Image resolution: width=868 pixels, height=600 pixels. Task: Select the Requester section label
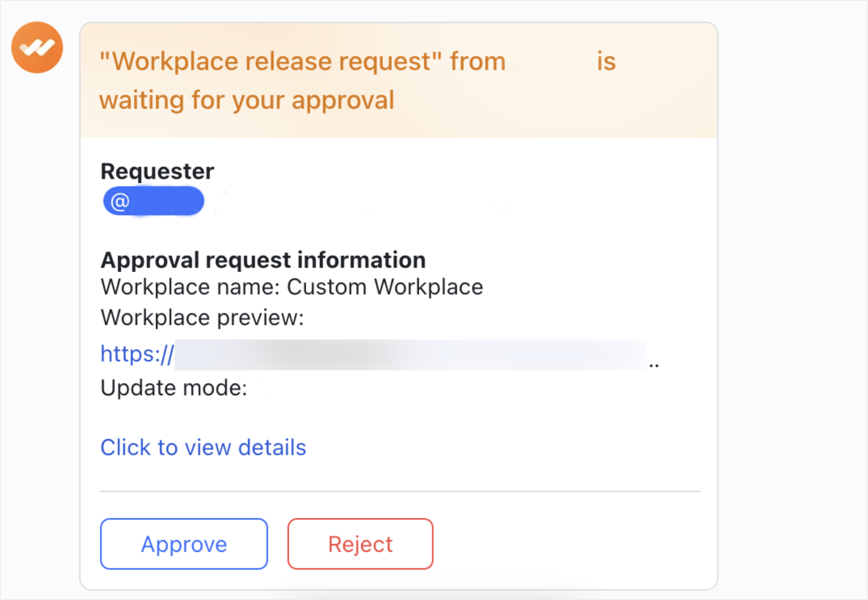pyautogui.click(x=157, y=171)
